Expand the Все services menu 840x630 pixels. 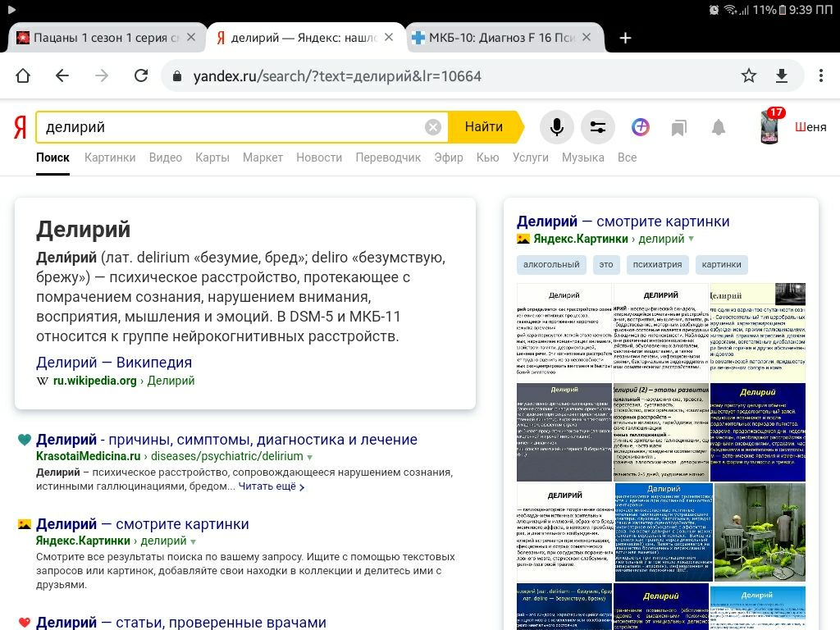[628, 157]
